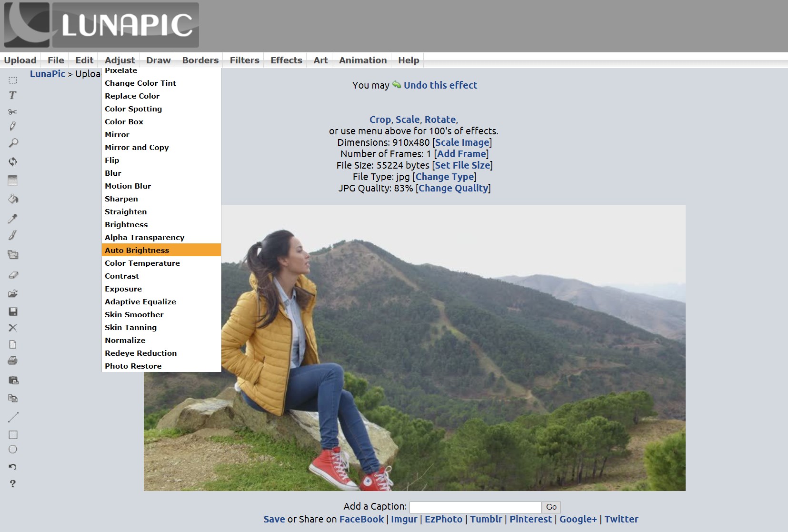Choose the paint bucket fill tool

coord(13,199)
